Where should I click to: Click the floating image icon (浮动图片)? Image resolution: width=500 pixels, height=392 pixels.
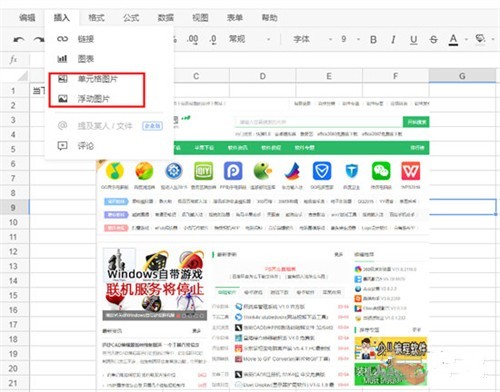point(63,99)
